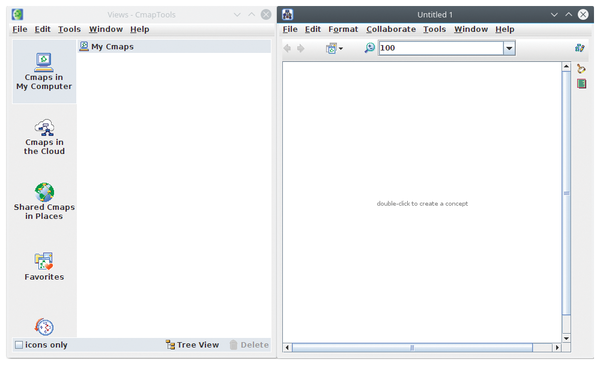The width and height of the screenshot is (600, 365).
Task: Open Cmaps in My Computer view
Action: tap(44, 72)
